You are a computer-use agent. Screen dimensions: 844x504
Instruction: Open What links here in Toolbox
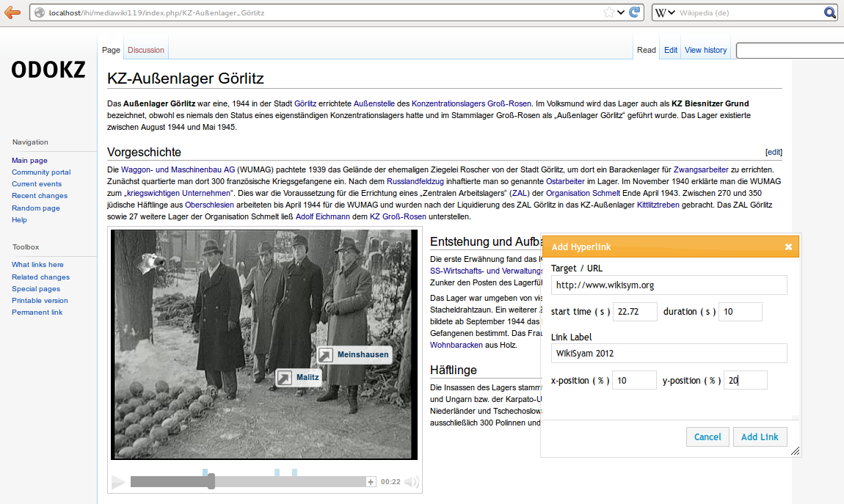point(37,265)
